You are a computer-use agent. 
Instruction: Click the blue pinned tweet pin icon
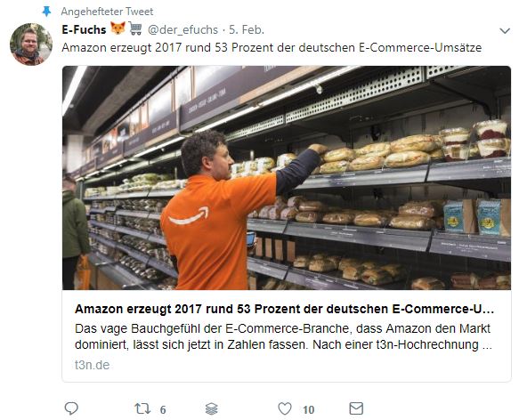click(x=46, y=12)
